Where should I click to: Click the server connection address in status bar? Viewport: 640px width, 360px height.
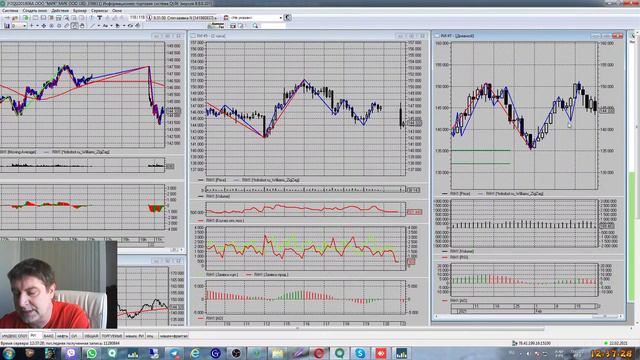pyautogui.click(x=534, y=343)
